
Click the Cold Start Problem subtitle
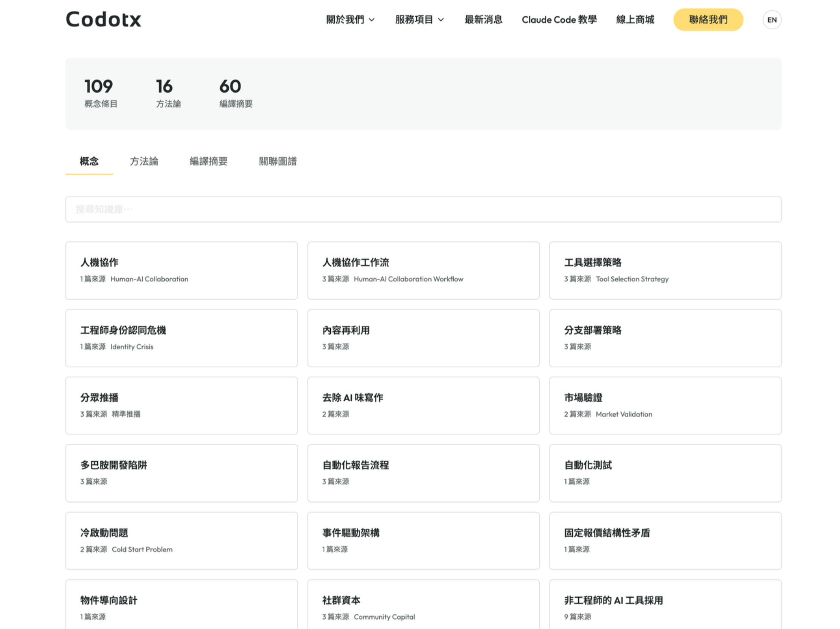tap(142, 549)
